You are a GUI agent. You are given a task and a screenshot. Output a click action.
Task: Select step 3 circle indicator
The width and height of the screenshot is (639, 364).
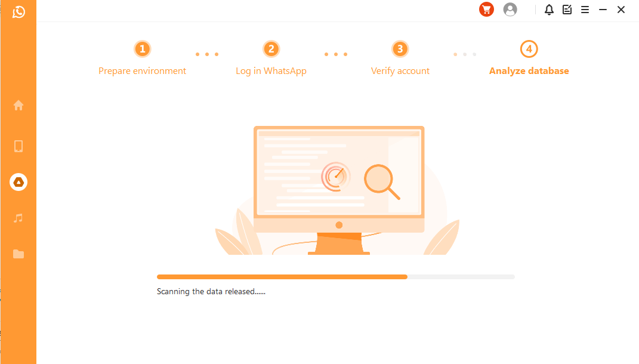pyautogui.click(x=400, y=49)
